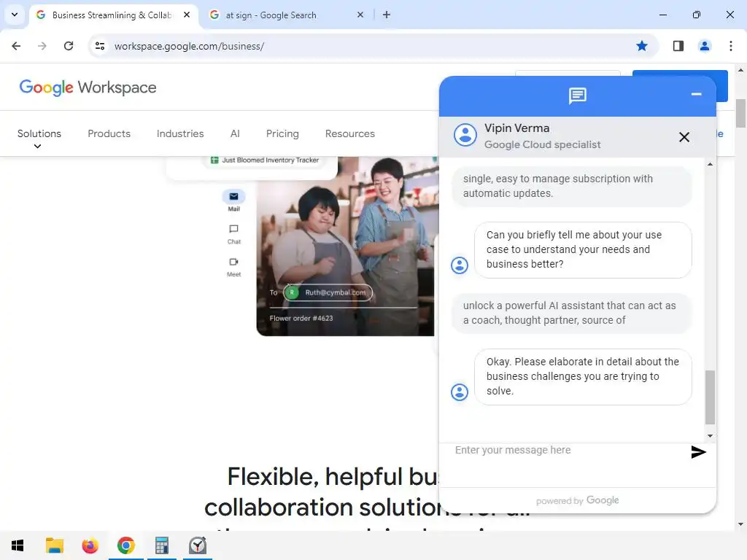Close the 'at sign - Google Search' tab
The height and width of the screenshot is (560, 747).
[x=360, y=15]
